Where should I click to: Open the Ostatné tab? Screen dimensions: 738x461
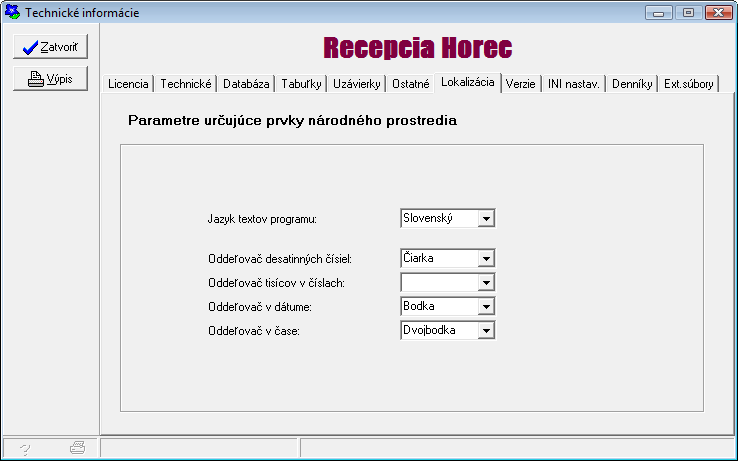[x=410, y=85]
